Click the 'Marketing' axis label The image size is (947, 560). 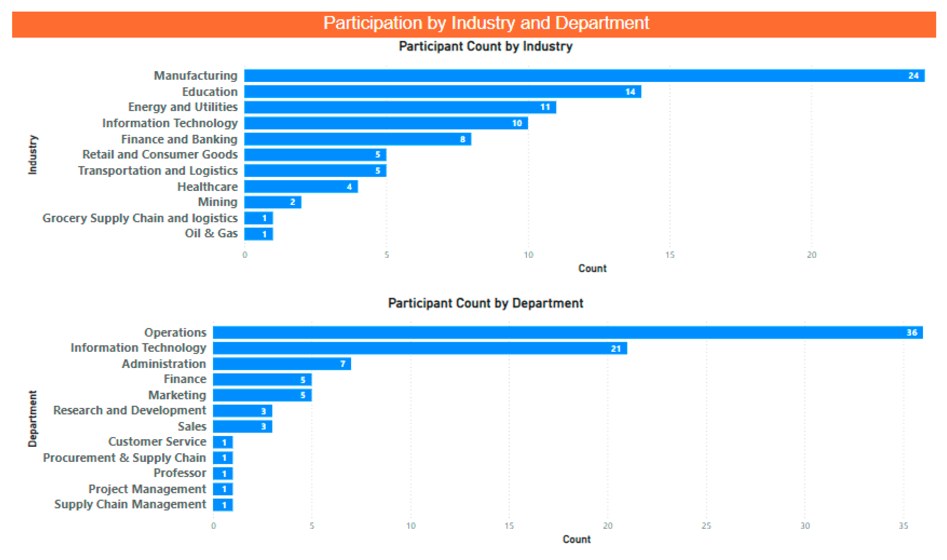click(177, 396)
